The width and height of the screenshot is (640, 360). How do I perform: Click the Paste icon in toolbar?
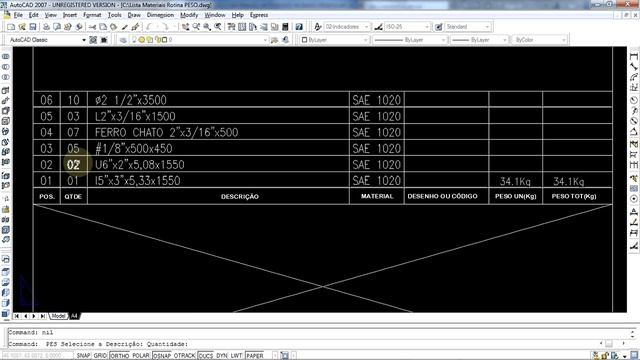click(114, 27)
